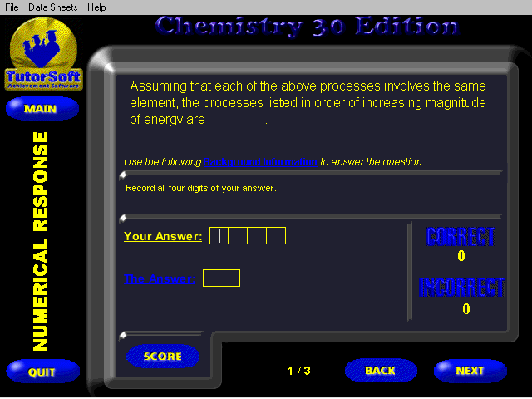Click fourth digit box of Your Answer

click(276, 236)
